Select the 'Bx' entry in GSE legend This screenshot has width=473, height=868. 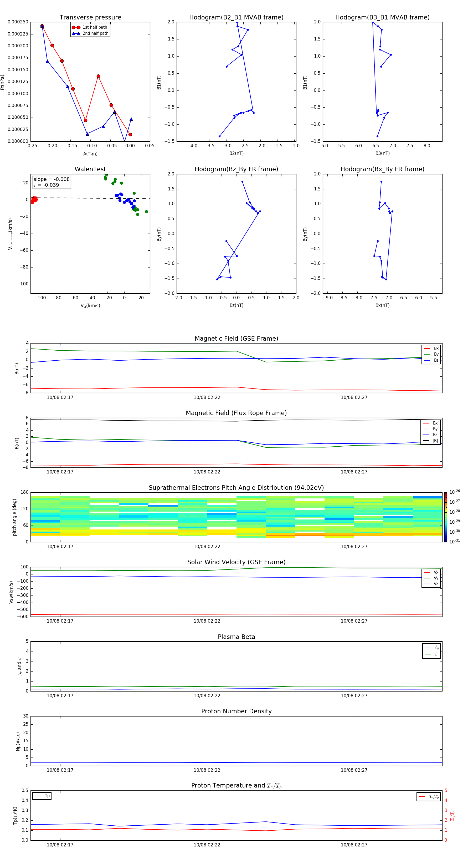point(431,349)
